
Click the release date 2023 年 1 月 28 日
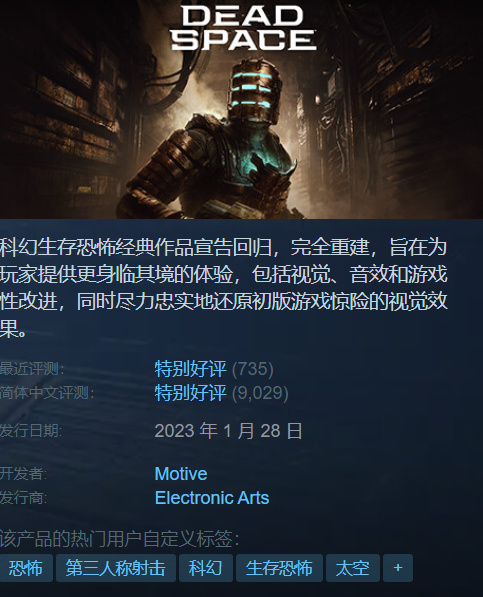[x=228, y=431]
